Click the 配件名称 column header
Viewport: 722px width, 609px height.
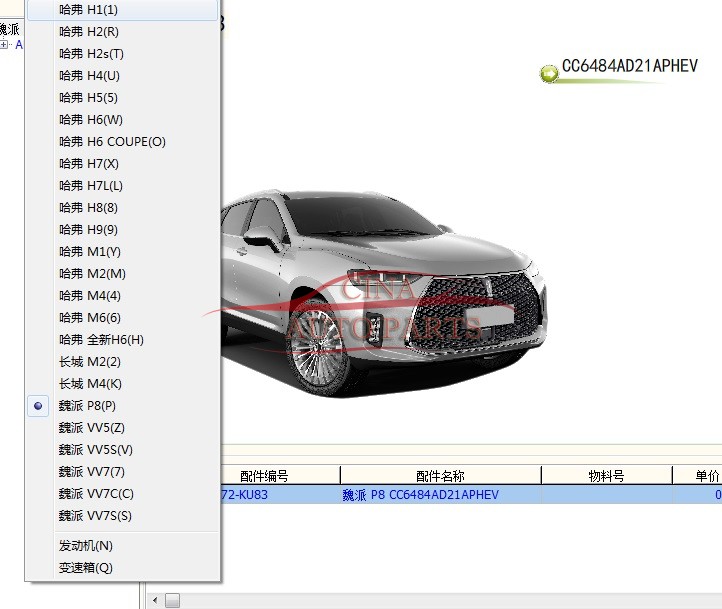(x=440, y=476)
